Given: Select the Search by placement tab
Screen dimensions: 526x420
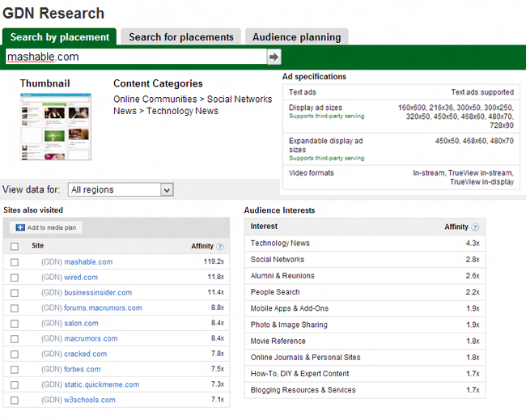Looking at the screenshot, I should pos(59,37).
